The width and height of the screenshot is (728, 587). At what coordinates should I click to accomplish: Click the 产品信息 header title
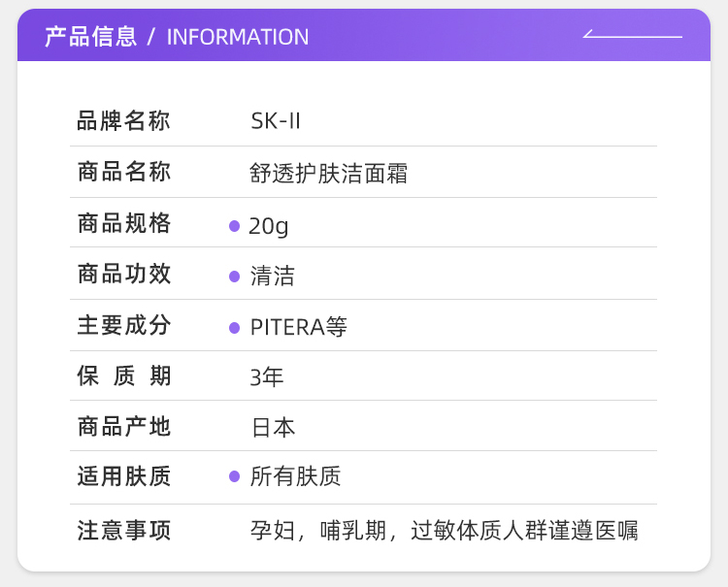click(x=90, y=37)
